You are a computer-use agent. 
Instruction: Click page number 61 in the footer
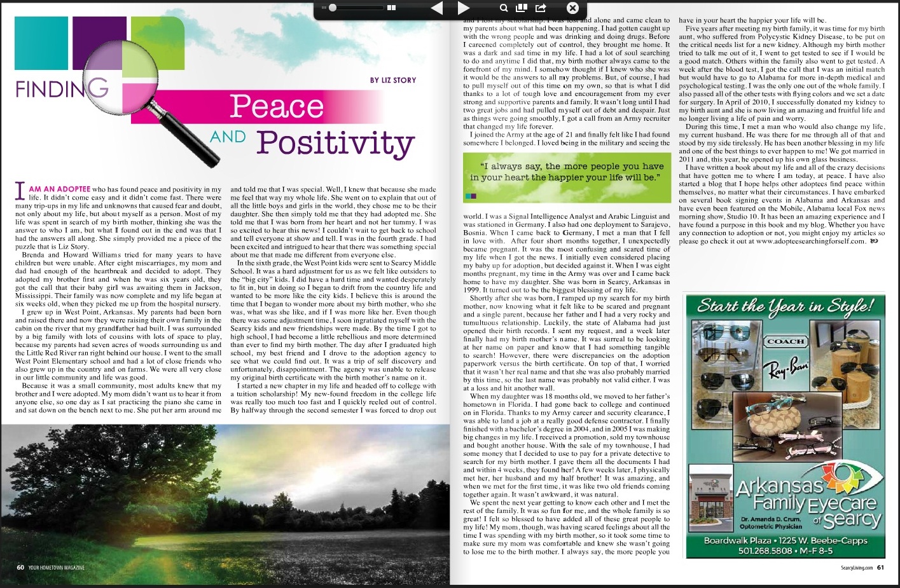[880, 568]
